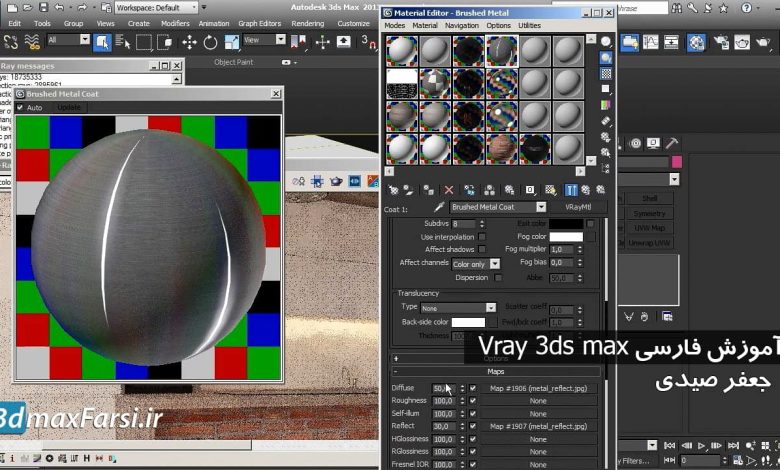
Task: Click the Play Animation button
Action: [x=701, y=446]
